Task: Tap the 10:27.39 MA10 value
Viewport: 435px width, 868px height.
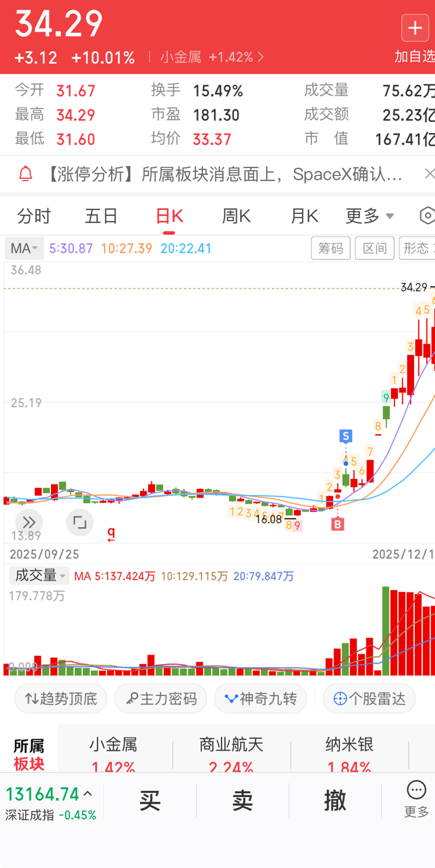Action: click(x=126, y=248)
